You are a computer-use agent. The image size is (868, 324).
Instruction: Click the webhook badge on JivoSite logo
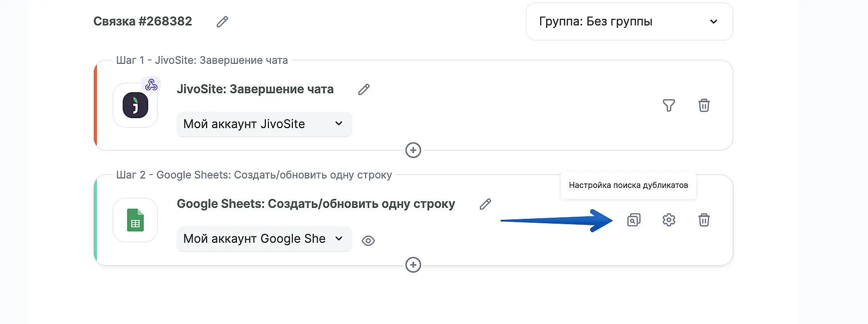tap(151, 85)
